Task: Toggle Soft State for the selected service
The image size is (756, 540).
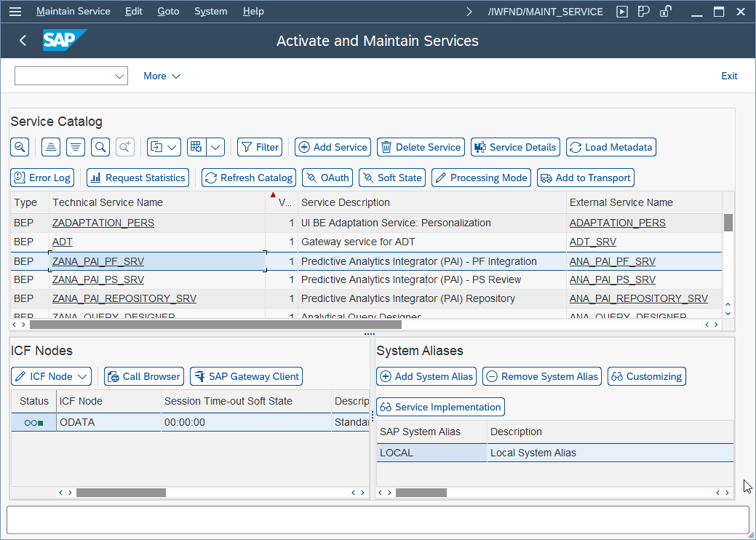Action: tap(391, 177)
